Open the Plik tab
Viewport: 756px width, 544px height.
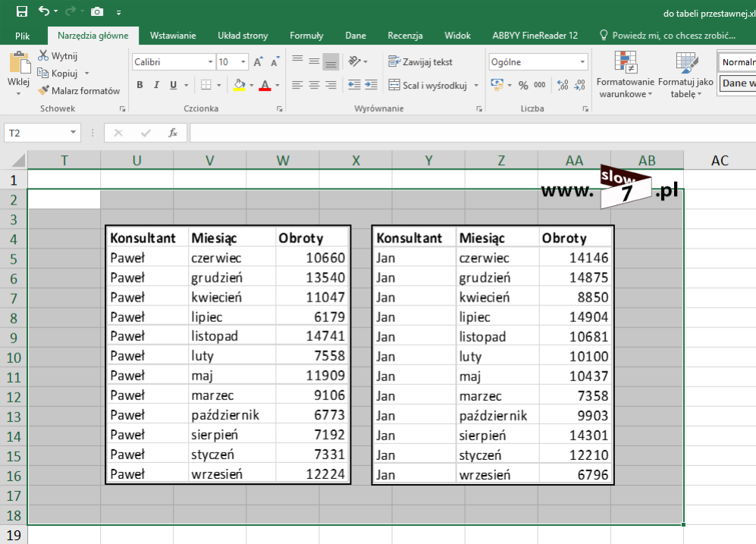click(x=22, y=36)
